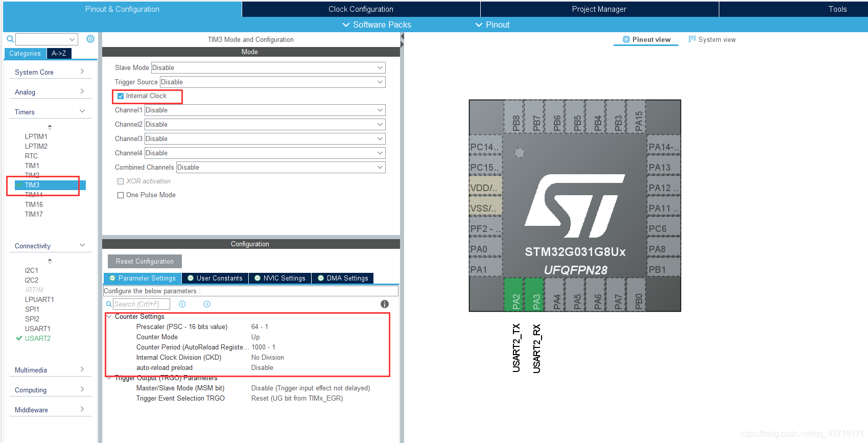The height and width of the screenshot is (443, 868).
Task: Select USART2 in the Connectivity list
Action: (38, 338)
